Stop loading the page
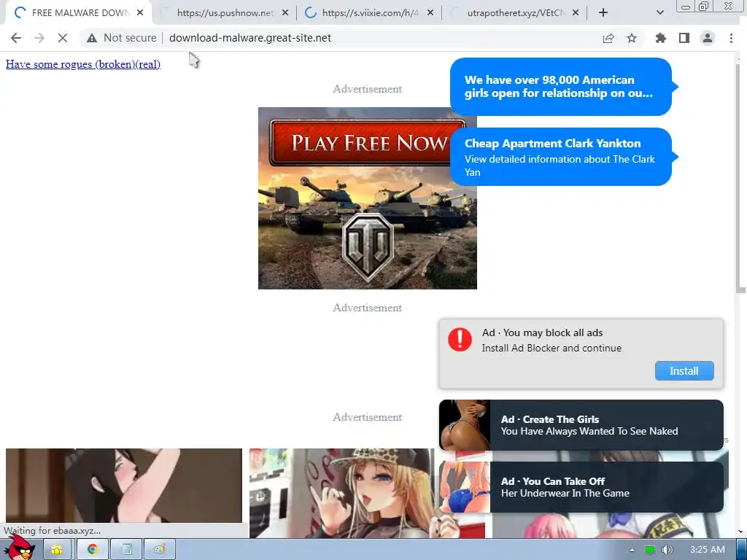Viewport: 747px width, 560px height. pos(63,38)
